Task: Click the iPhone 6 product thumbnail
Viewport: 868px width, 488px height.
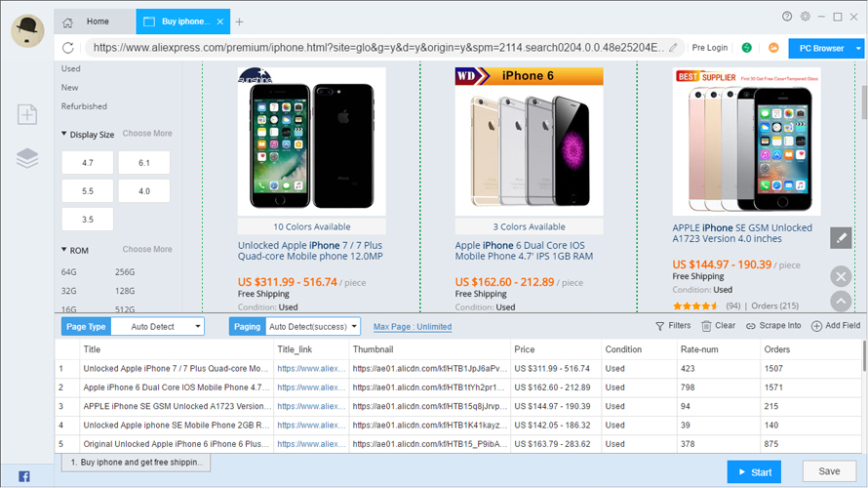Action: click(x=530, y=142)
